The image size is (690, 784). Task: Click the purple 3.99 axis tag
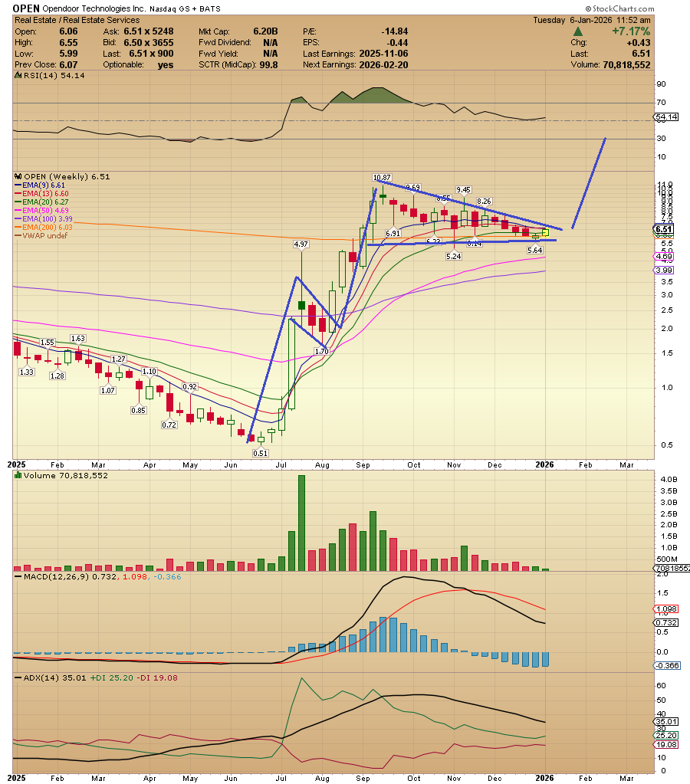click(664, 270)
